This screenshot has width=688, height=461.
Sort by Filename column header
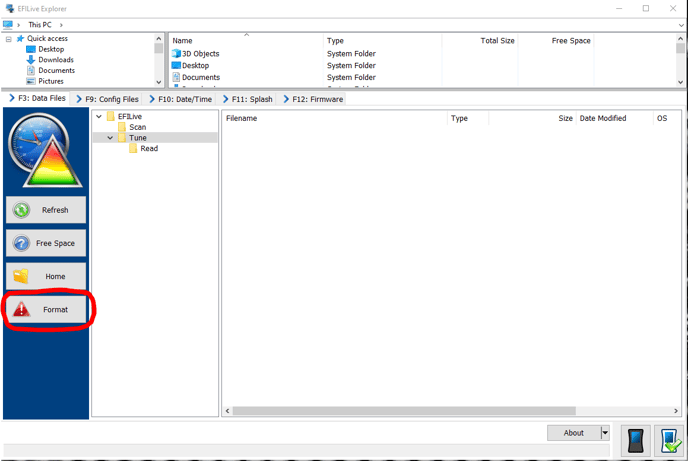click(335, 118)
